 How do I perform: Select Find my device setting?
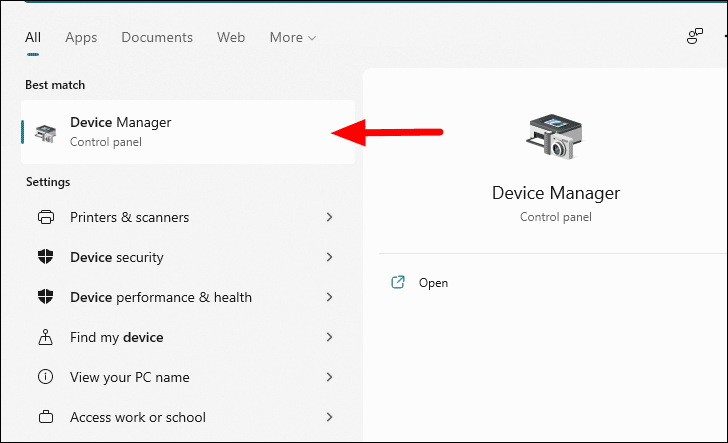coord(186,337)
